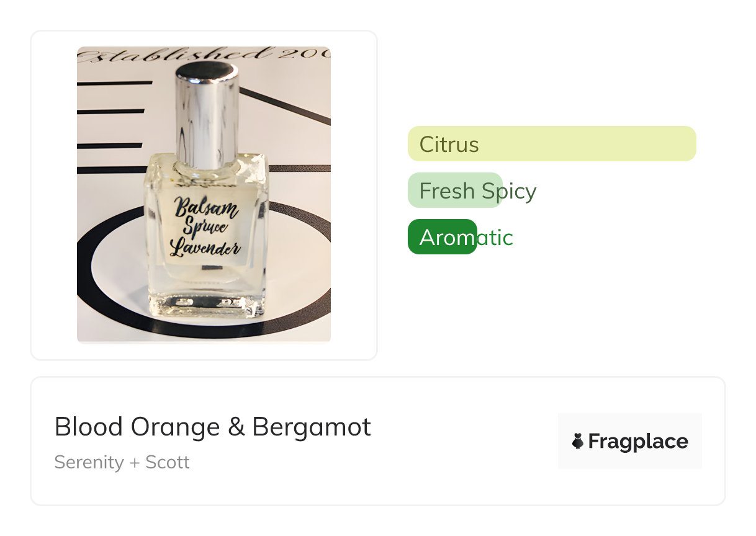This screenshot has height=536, width=756.
Task: Click the silver bottle cap in photo
Action: 207,115
